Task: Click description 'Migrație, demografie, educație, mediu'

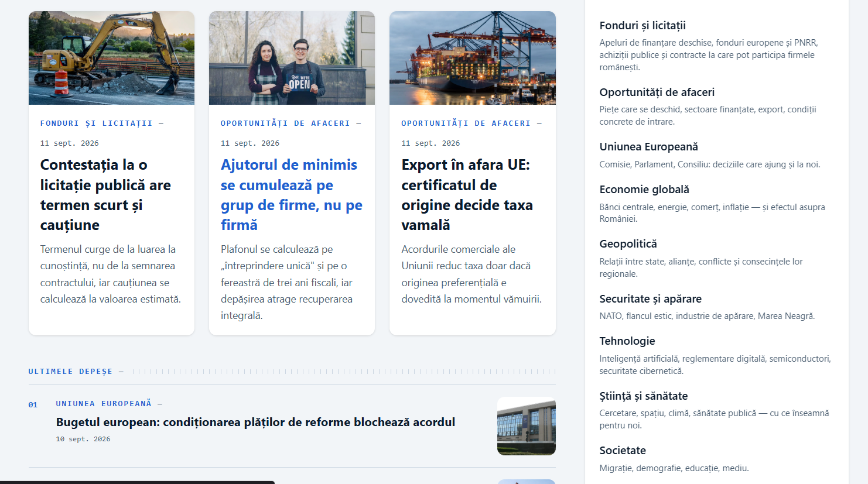Action: 674,468
